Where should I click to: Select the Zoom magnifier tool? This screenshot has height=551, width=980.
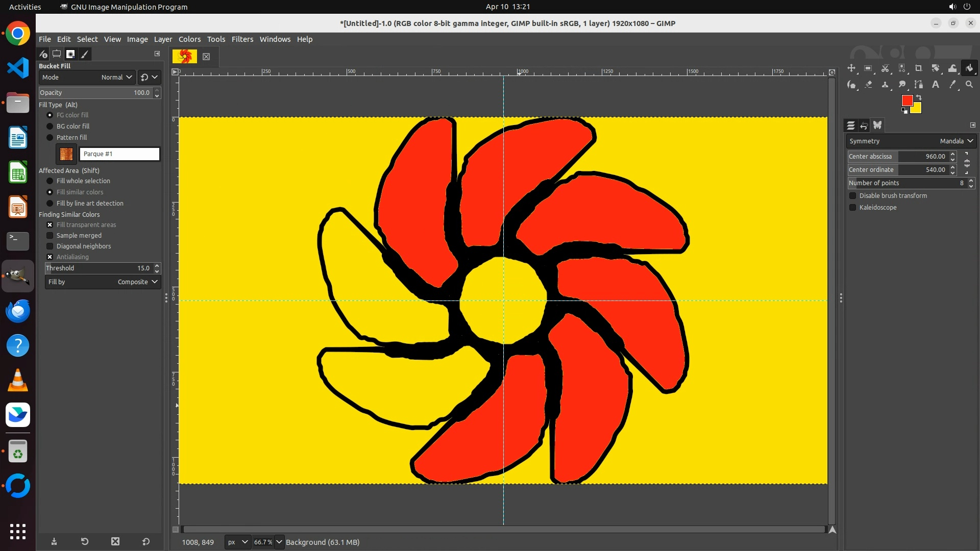[x=969, y=85]
